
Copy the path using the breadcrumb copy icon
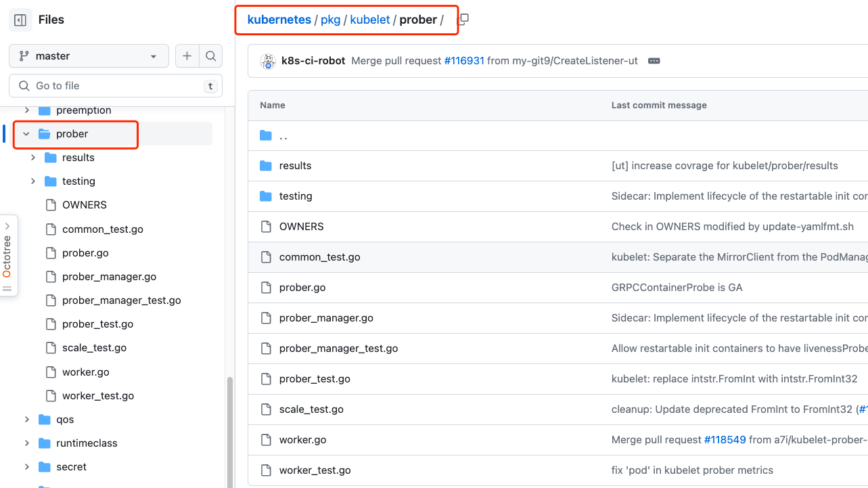point(463,20)
